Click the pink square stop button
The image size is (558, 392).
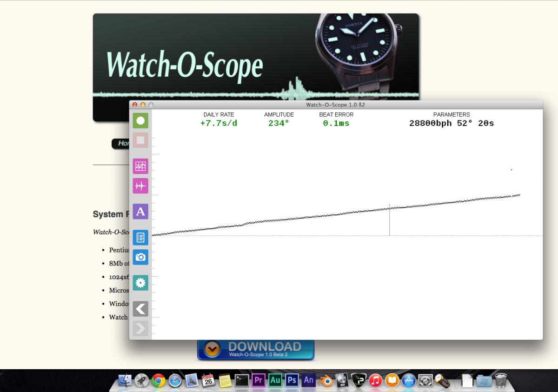[140, 140]
